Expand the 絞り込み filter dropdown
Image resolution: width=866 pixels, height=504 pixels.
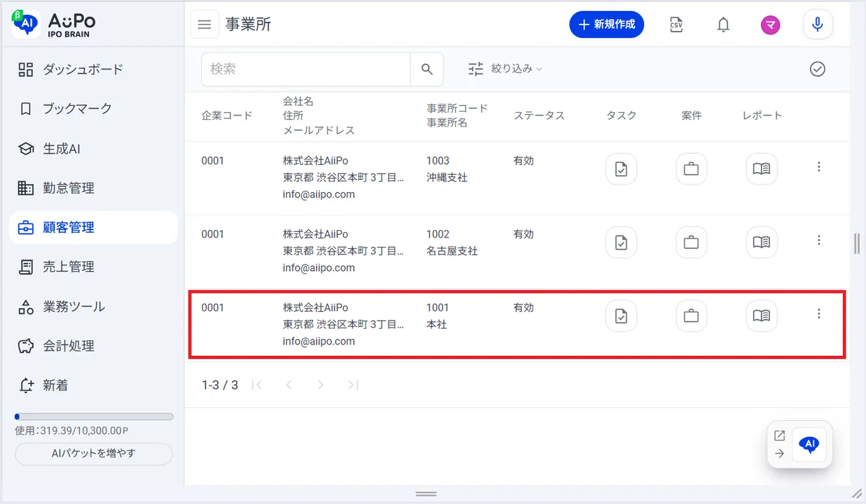[505, 68]
